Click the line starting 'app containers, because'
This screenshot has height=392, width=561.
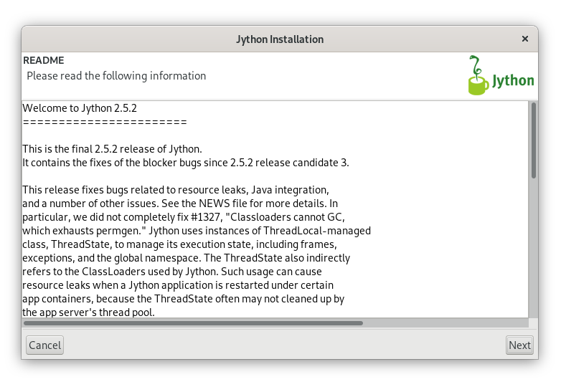click(183, 298)
